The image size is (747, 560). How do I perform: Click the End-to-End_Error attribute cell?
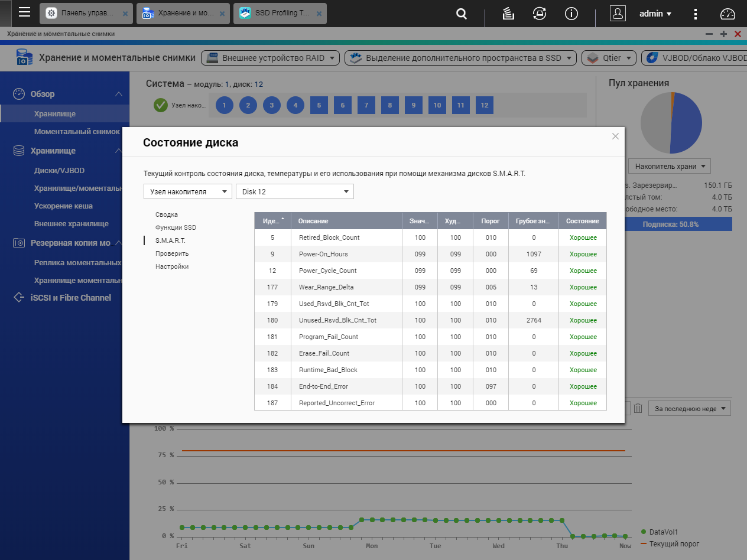point(346,386)
